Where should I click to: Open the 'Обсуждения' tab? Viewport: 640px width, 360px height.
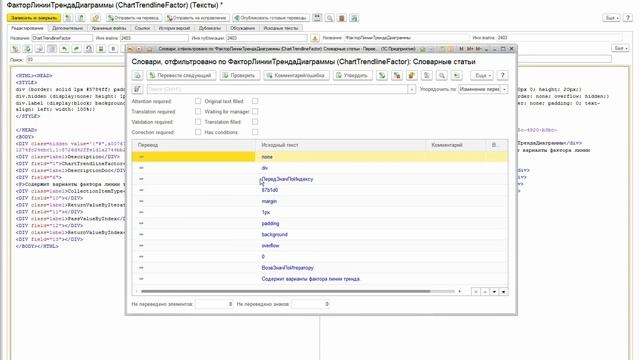[242, 28]
